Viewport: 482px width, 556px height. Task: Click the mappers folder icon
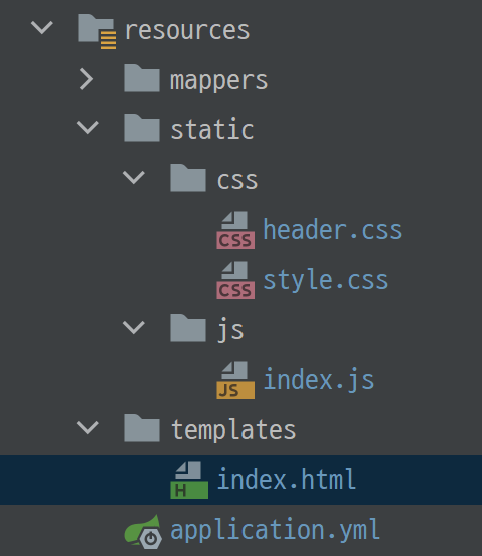142,78
